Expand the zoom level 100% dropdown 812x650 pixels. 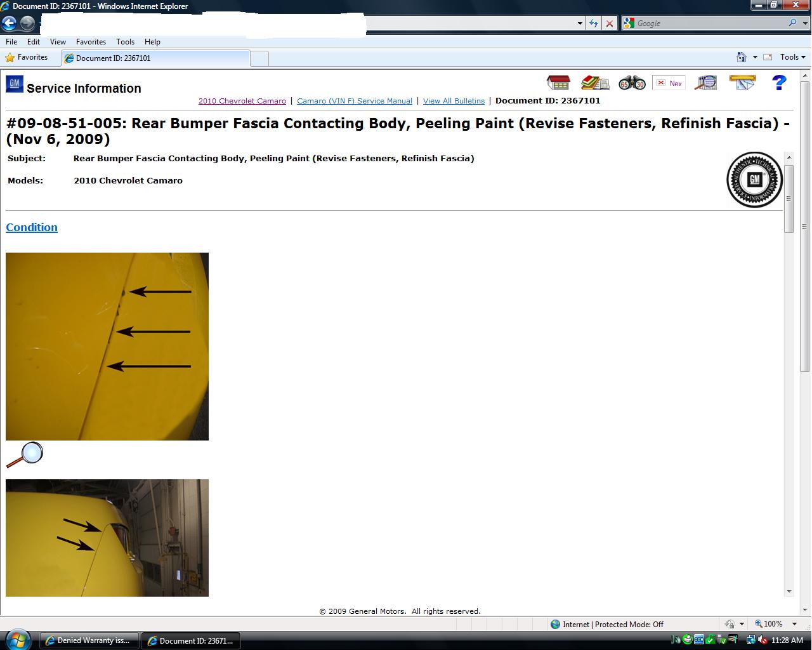click(x=794, y=624)
